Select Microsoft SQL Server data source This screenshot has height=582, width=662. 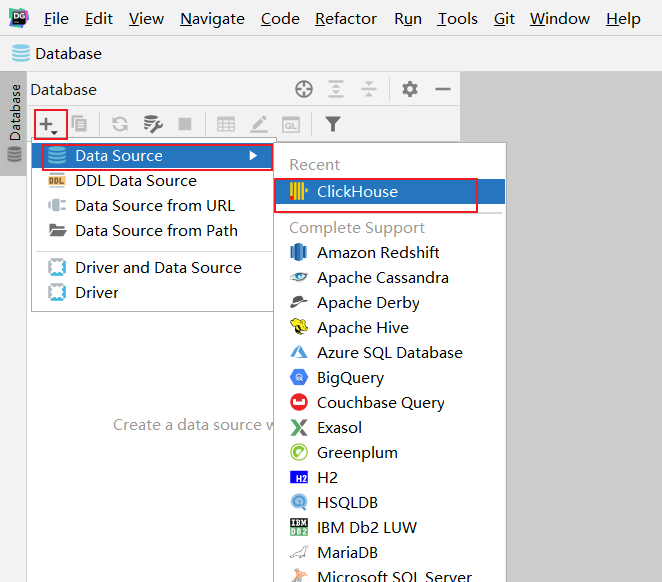[390, 575]
